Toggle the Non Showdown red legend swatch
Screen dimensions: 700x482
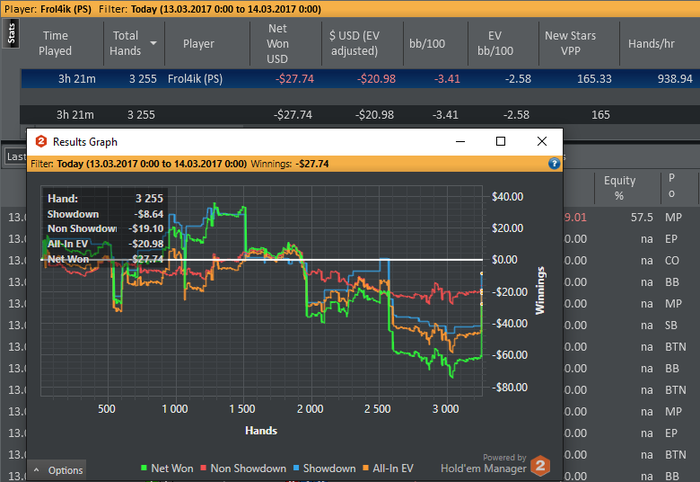[203, 468]
